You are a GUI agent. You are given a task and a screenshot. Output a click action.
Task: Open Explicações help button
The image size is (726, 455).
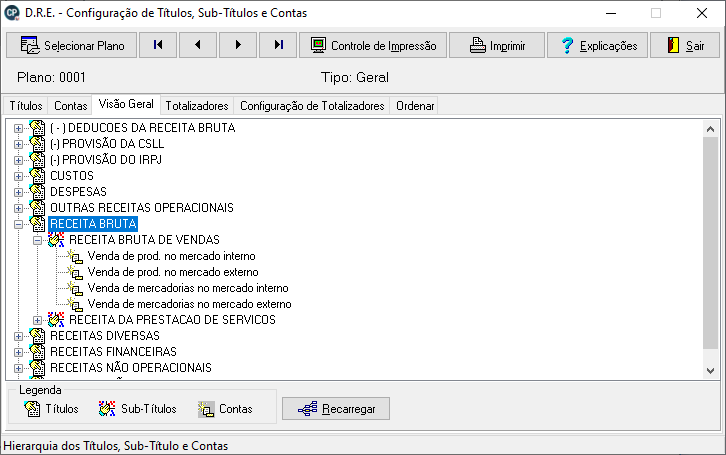pos(597,45)
